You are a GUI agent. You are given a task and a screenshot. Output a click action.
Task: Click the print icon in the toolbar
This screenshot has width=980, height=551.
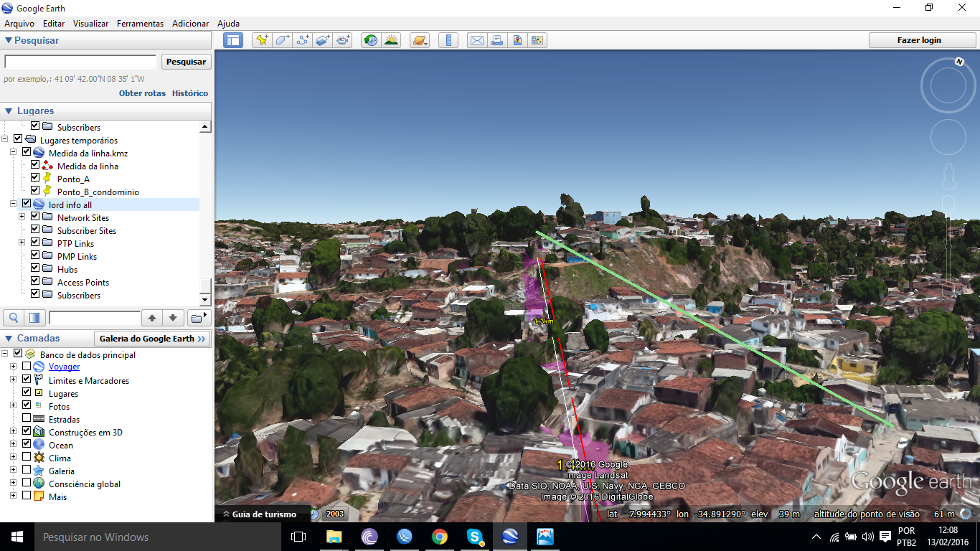pyautogui.click(x=496, y=40)
